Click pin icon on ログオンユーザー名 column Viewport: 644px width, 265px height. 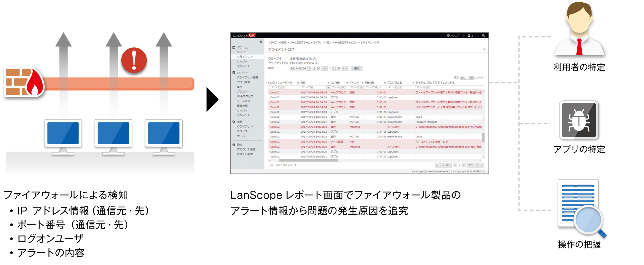(x=298, y=83)
